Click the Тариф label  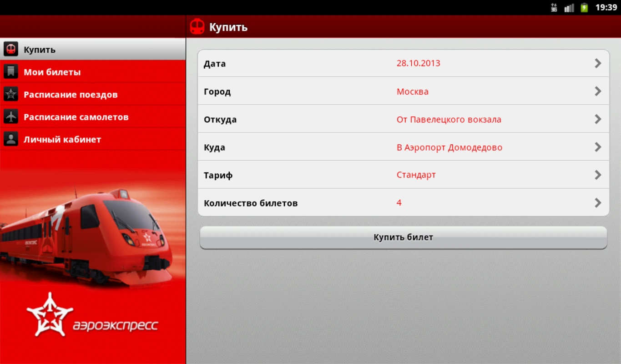(x=218, y=175)
